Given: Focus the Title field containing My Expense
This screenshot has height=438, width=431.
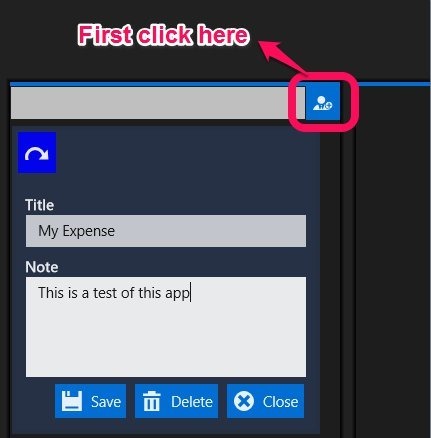Looking at the screenshot, I should 166,231.
